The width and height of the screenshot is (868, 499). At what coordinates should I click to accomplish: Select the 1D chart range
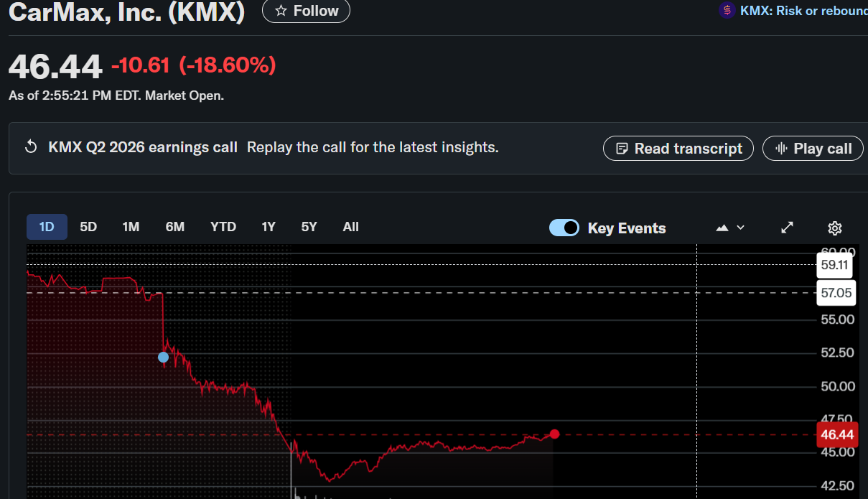click(x=47, y=227)
